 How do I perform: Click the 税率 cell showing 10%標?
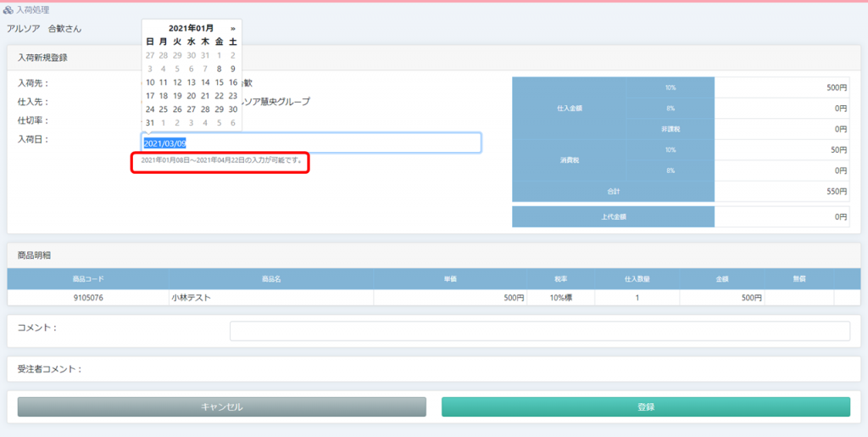[560, 298]
